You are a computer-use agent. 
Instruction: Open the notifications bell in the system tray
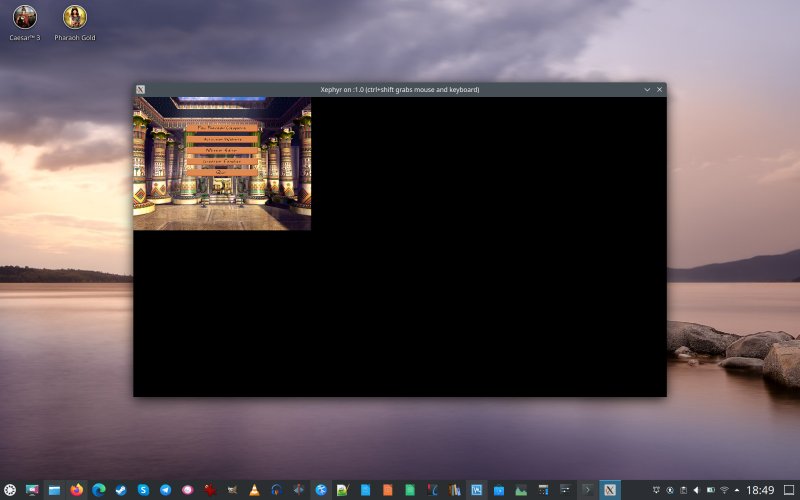point(657,490)
